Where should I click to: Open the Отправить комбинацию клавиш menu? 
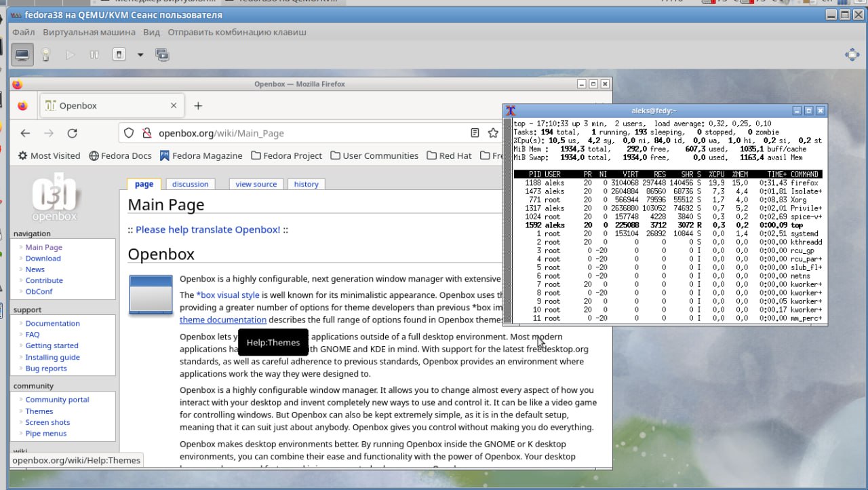pos(237,32)
